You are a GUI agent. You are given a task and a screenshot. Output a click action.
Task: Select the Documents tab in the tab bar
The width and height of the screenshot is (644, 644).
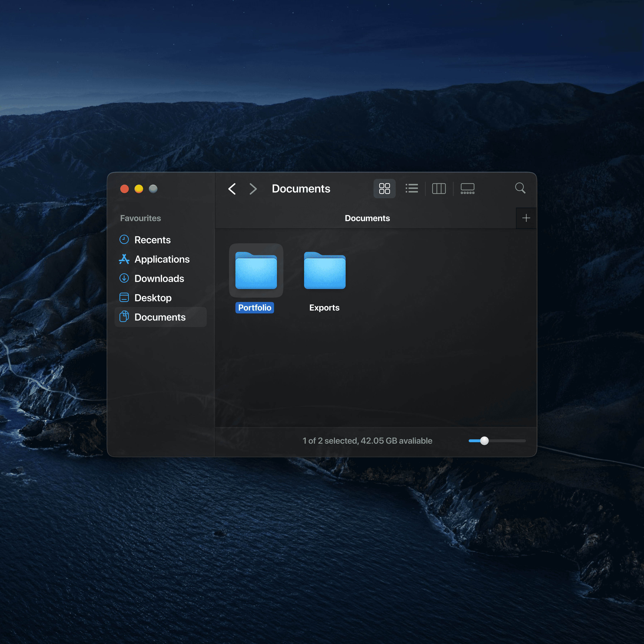pyautogui.click(x=367, y=218)
